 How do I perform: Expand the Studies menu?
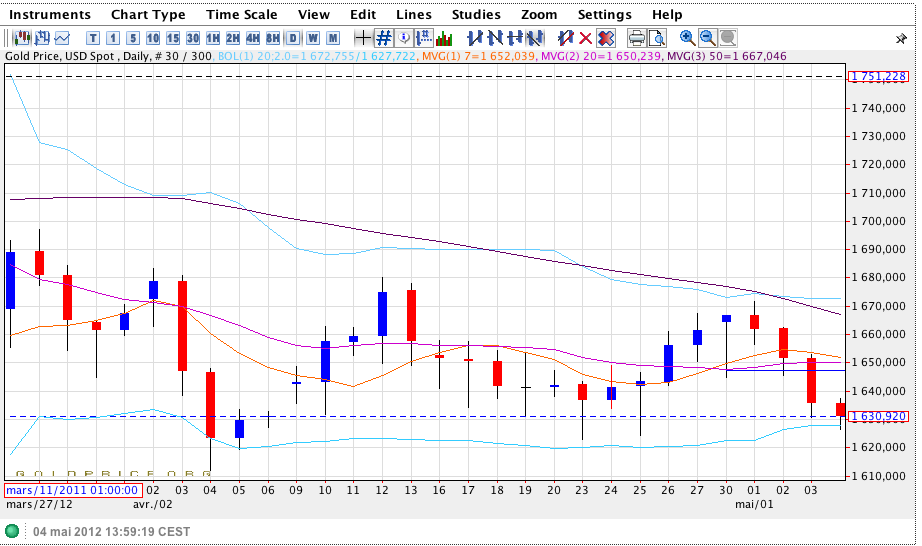coord(476,14)
